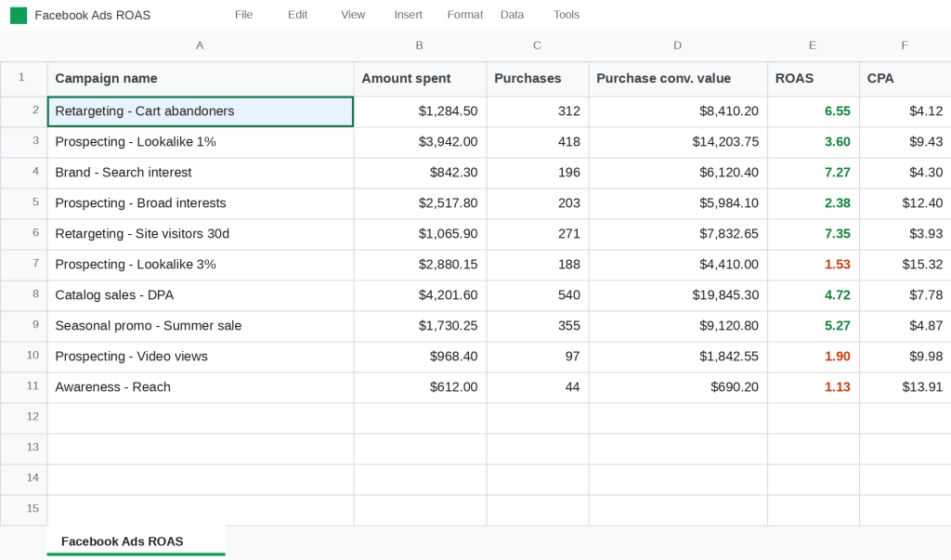Click the Purchase conv. value header cell
This screenshot has height=560, width=951.
677,79
